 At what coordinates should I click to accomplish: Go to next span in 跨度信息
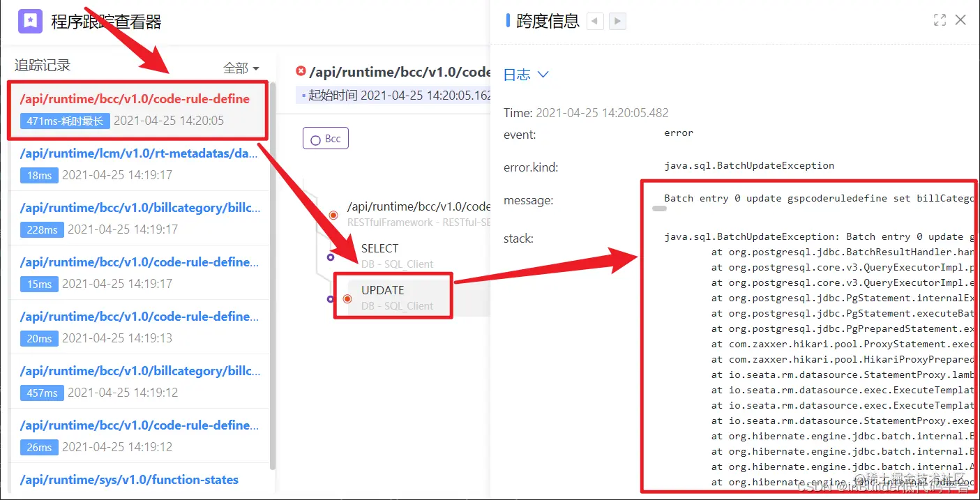pyautogui.click(x=617, y=21)
